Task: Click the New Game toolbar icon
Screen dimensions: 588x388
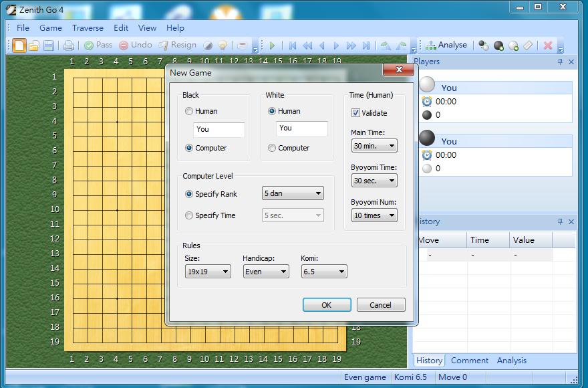Action: 19,45
